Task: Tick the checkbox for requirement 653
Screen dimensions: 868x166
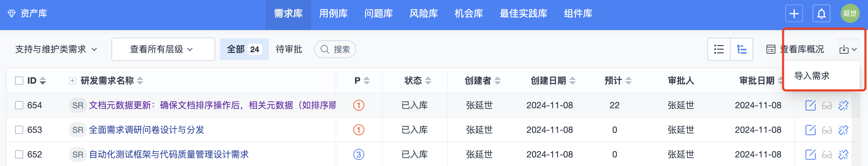Action: click(19, 130)
